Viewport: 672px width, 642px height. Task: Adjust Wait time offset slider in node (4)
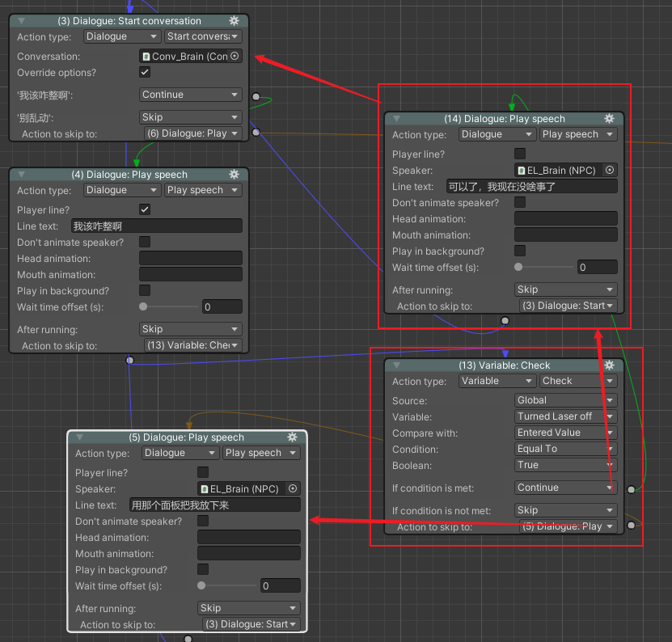(x=170, y=306)
